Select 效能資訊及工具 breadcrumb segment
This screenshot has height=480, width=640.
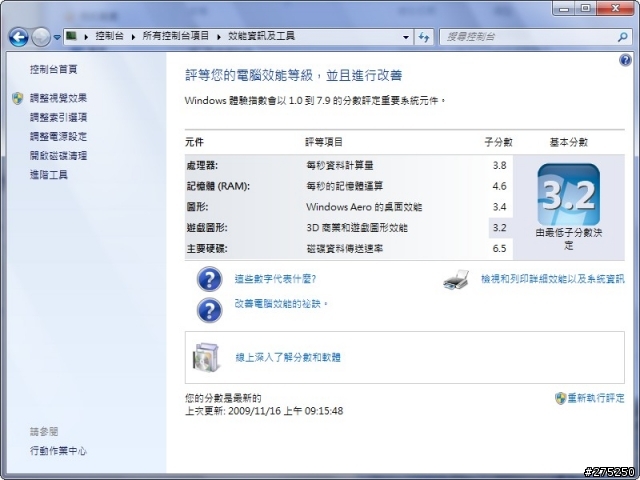[261, 36]
